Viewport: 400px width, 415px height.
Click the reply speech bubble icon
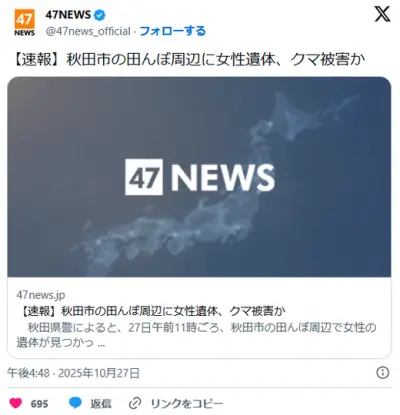coord(75,403)
